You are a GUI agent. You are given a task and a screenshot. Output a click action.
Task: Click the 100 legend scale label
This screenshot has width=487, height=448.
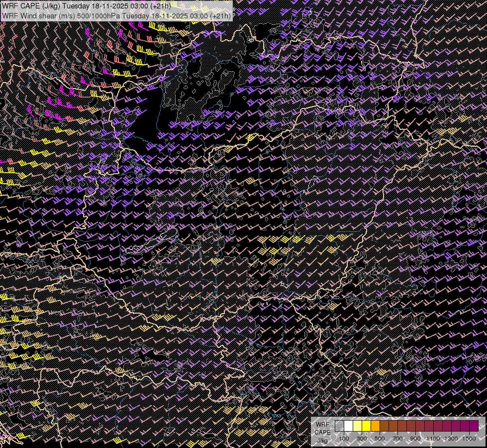344,439
